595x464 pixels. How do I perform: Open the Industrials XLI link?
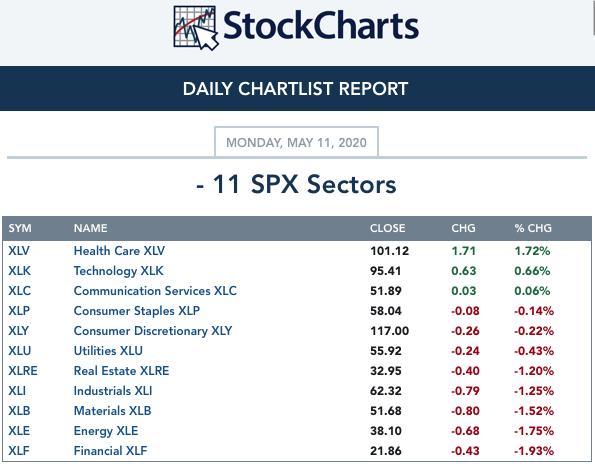point(113,391)
